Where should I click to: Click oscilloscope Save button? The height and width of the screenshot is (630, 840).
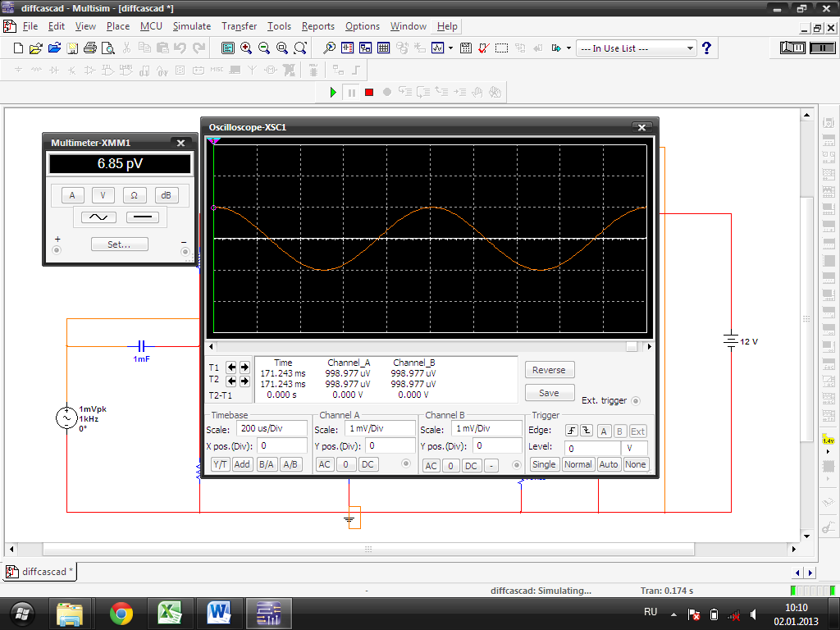click(x=549, y=393)
